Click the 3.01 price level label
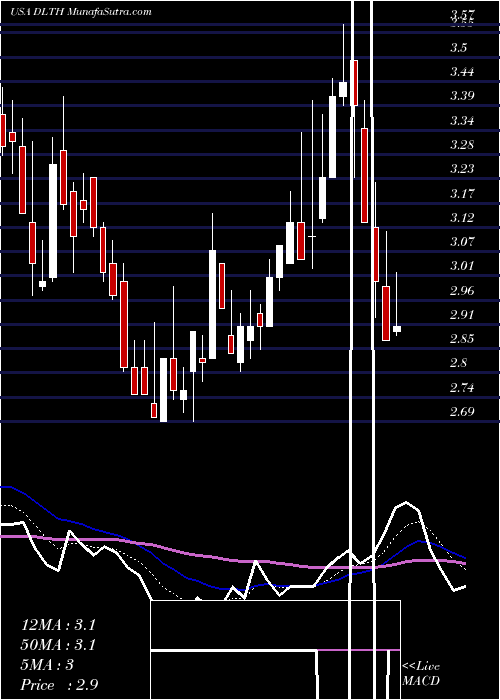500x700 pixels. pyautogui.click(x=462, y=266)
